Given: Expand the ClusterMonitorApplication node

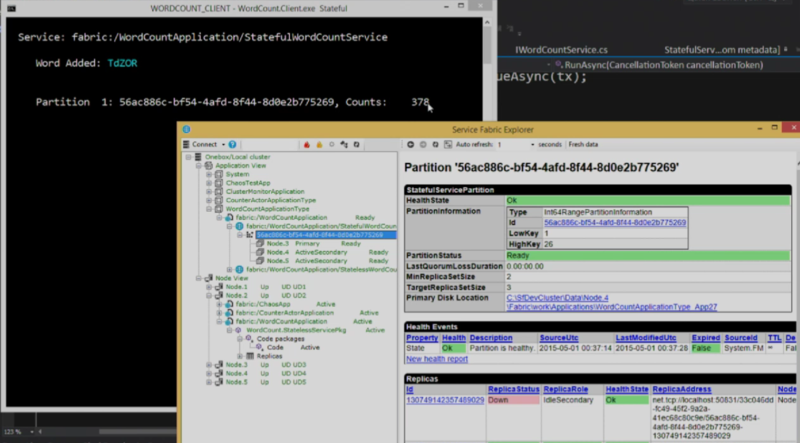Looking at the screenshot, I should click(x=209, y=191).
